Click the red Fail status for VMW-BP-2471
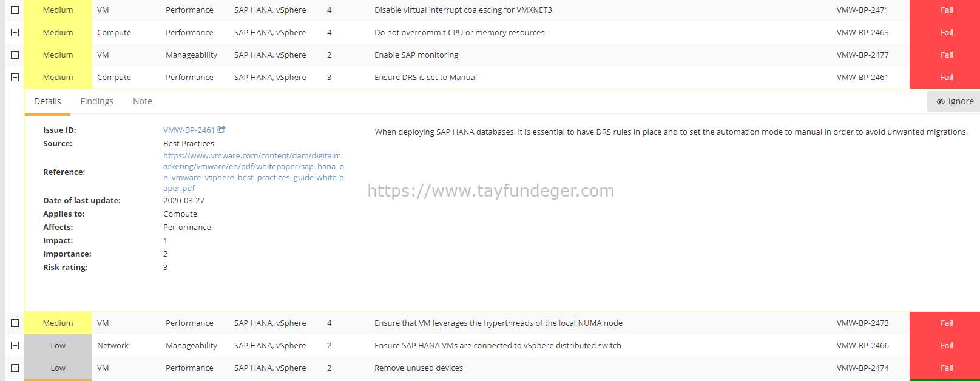The height and width of the screenshot is (381, 980). (945, 10)
